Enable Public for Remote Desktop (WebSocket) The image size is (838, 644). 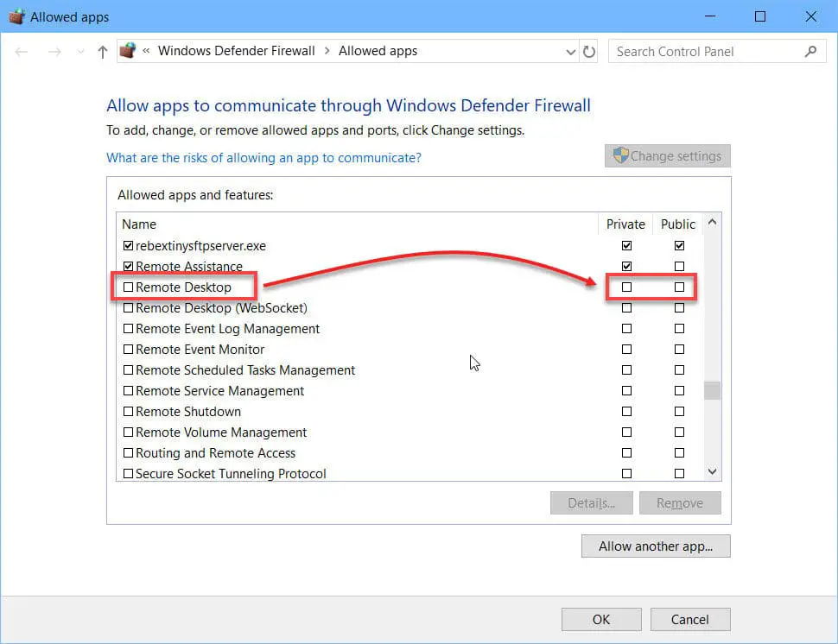click(679, 307)
